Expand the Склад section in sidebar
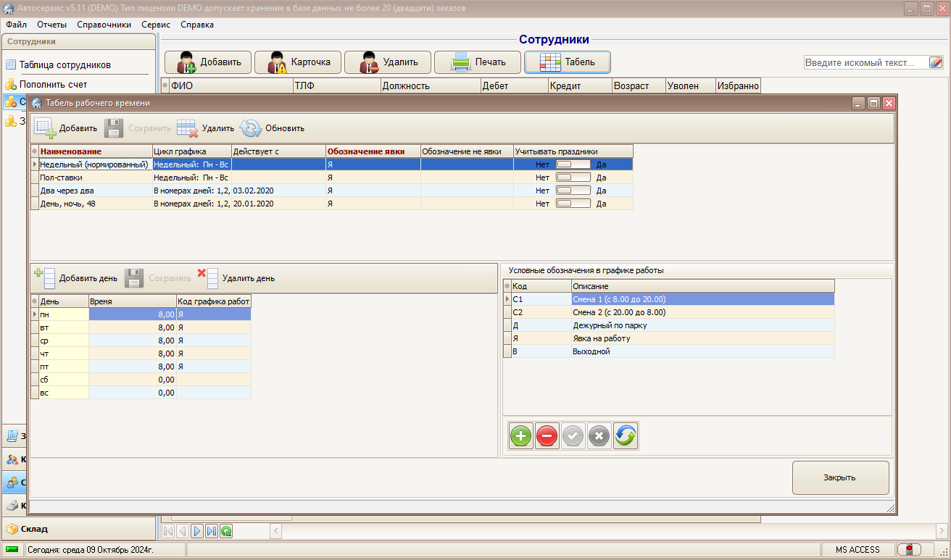The width and height of the screenshot is (951, 560). pos(78,529)
